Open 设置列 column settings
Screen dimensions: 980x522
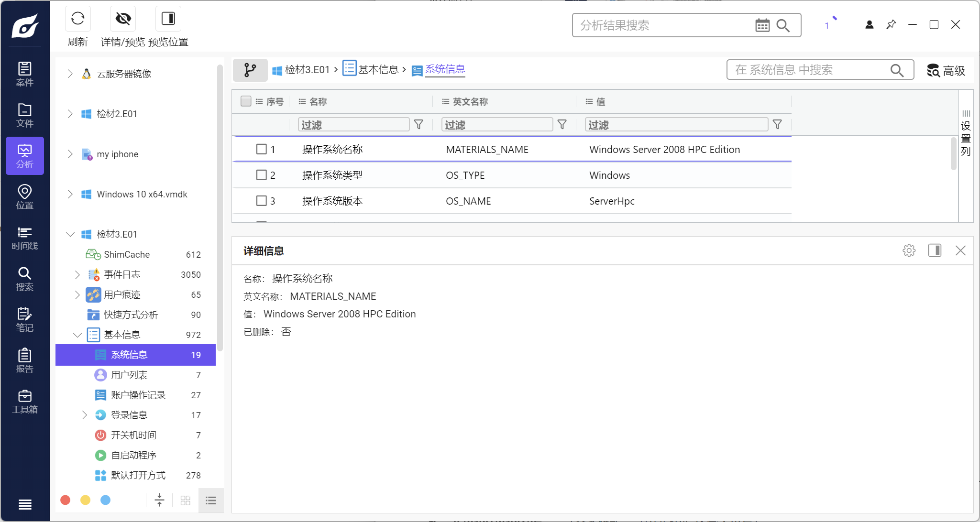[966, 133]
